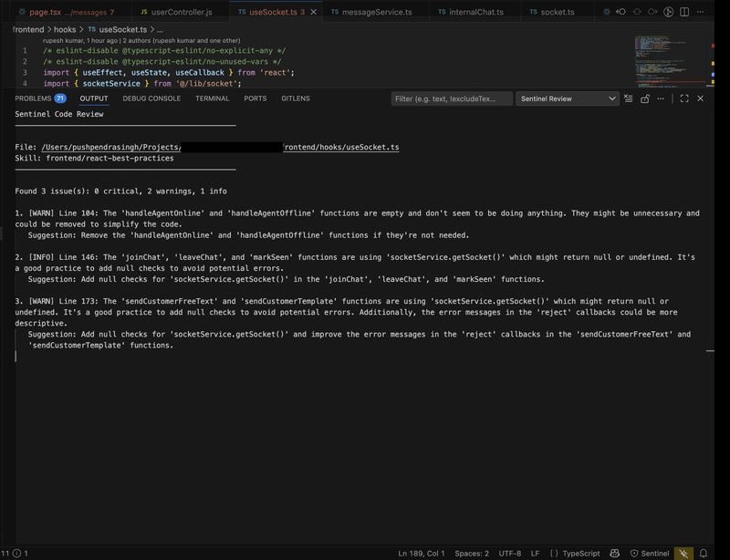Switch to the page.tsx editor tab
Image resolution: width=730 pixels, height=560 pixels.
[x=67, y=12]
